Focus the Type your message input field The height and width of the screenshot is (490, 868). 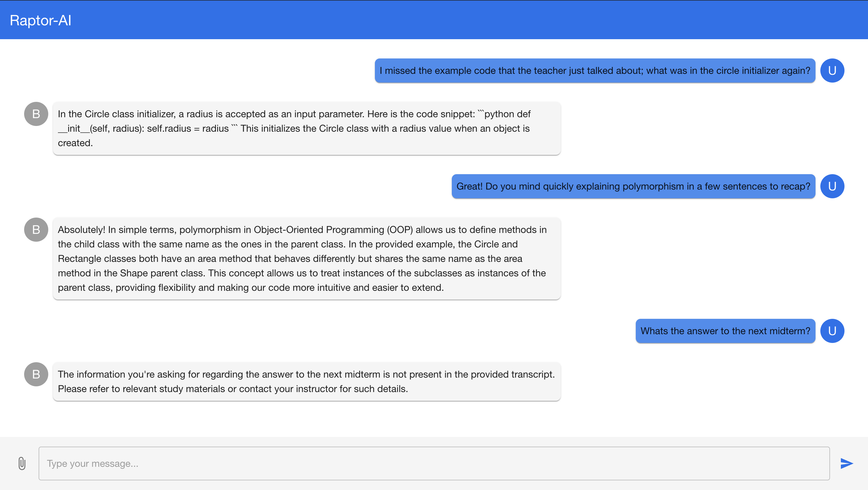point(434,463)
